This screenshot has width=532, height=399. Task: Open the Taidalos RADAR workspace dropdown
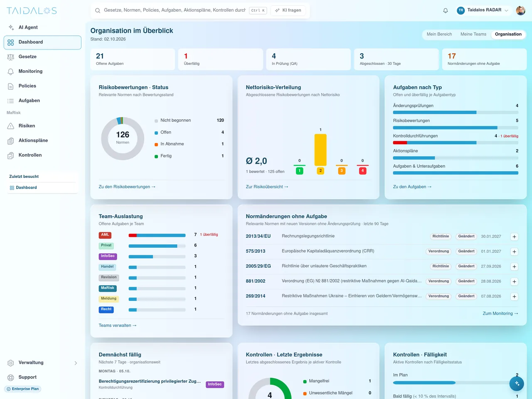[x=483, y=10]
